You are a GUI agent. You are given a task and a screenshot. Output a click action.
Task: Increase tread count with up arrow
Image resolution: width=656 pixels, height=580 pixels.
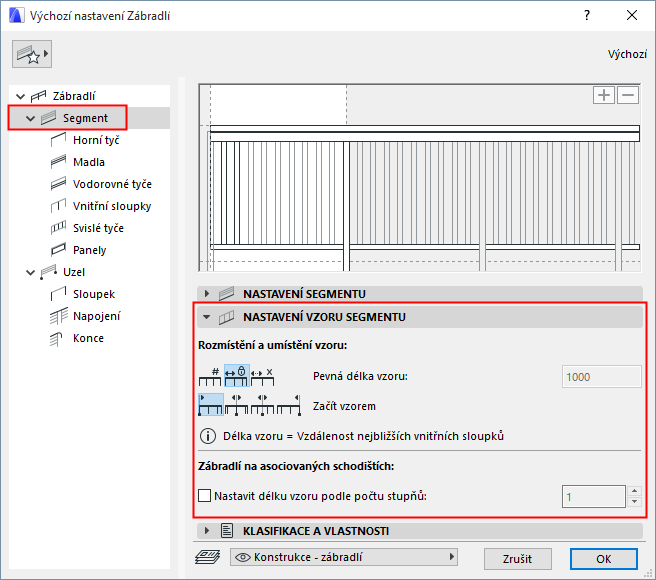pos(634,491)
